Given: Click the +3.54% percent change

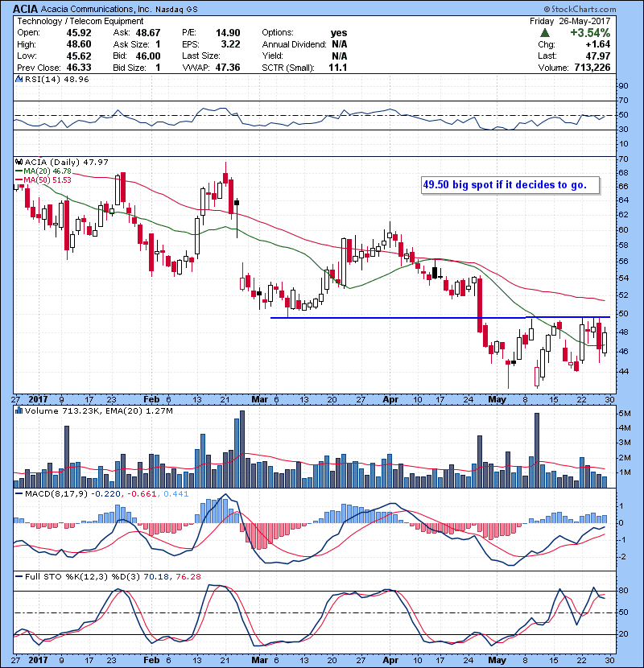Looking at the screenshot, I should [x=590, y=33].
